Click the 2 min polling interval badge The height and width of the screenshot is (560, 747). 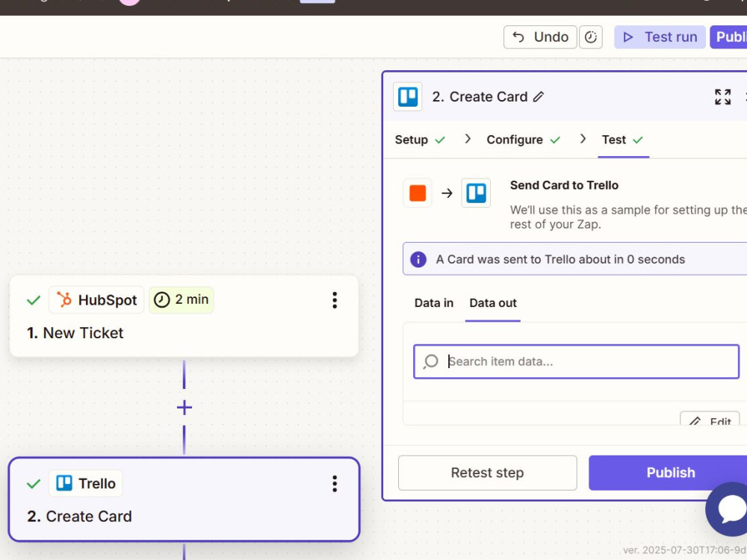click(x=181, y=300)
